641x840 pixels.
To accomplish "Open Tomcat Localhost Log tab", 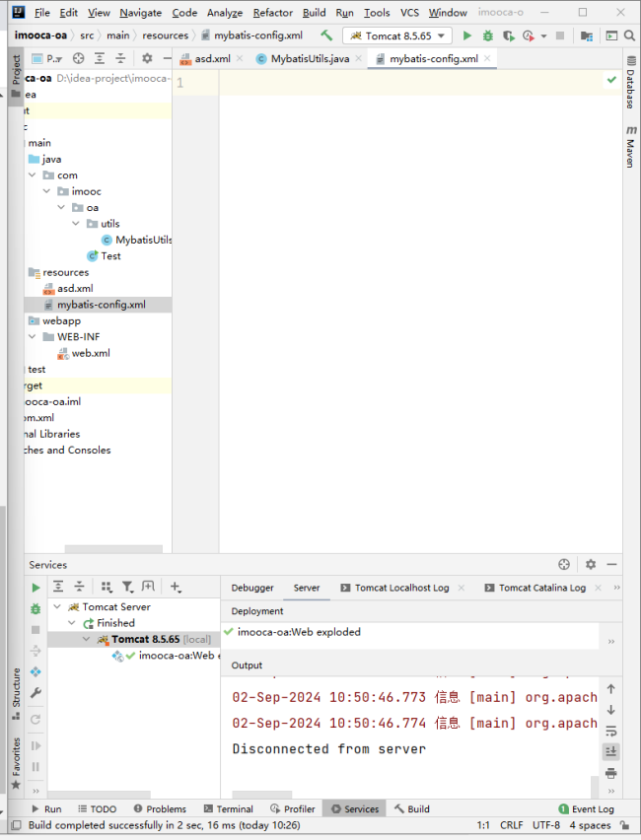I will pos(401,588).
